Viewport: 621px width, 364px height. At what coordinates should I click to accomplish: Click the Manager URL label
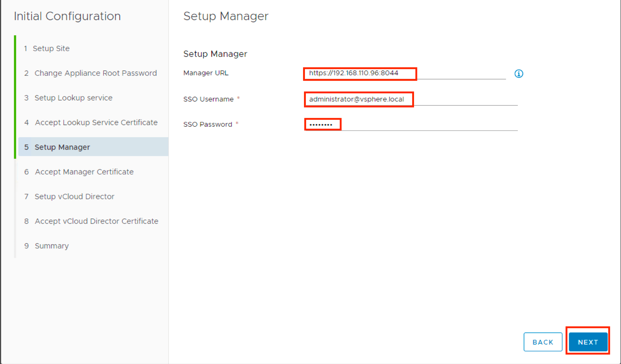[x=205, y=73]
